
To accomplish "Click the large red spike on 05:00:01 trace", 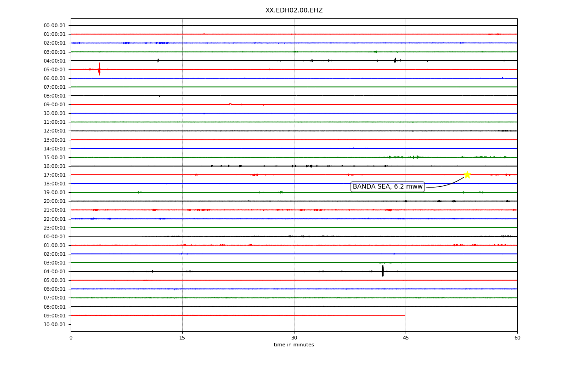I will [99, 69].
